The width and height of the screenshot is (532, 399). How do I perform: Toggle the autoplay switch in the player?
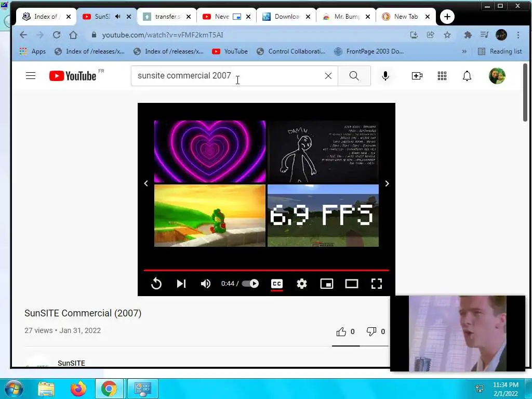(250, 283)
